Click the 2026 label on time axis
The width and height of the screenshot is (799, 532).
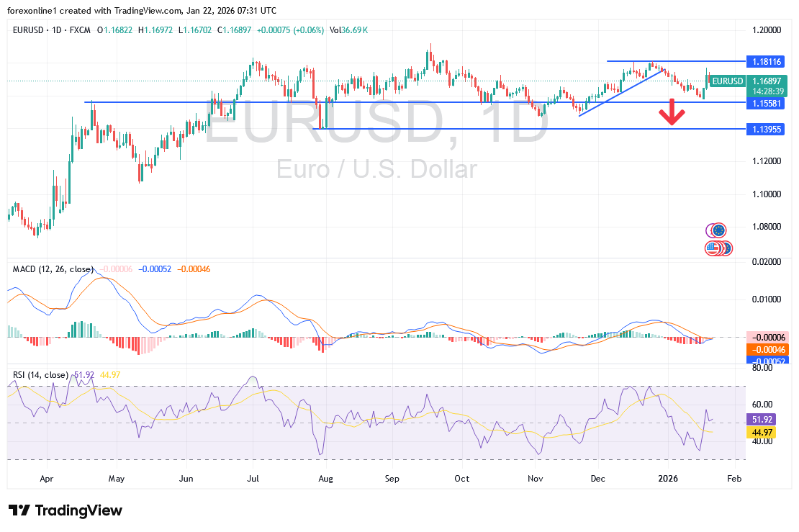click(669, 478)
